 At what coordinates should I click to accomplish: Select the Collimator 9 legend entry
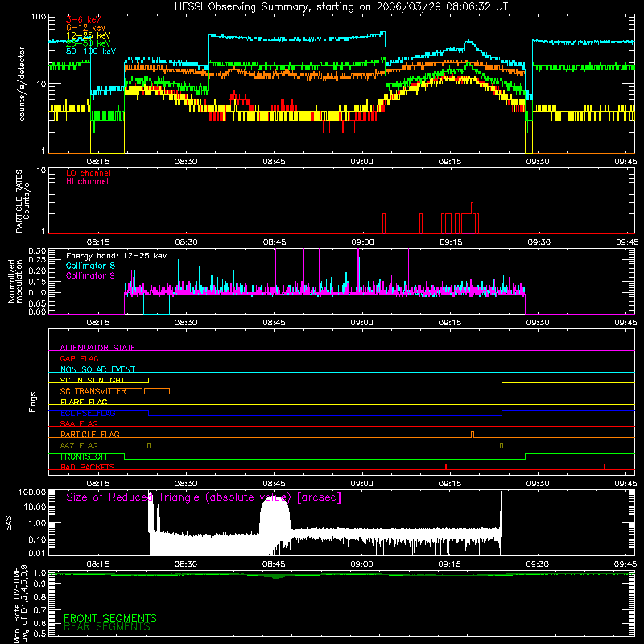point(90,275)
